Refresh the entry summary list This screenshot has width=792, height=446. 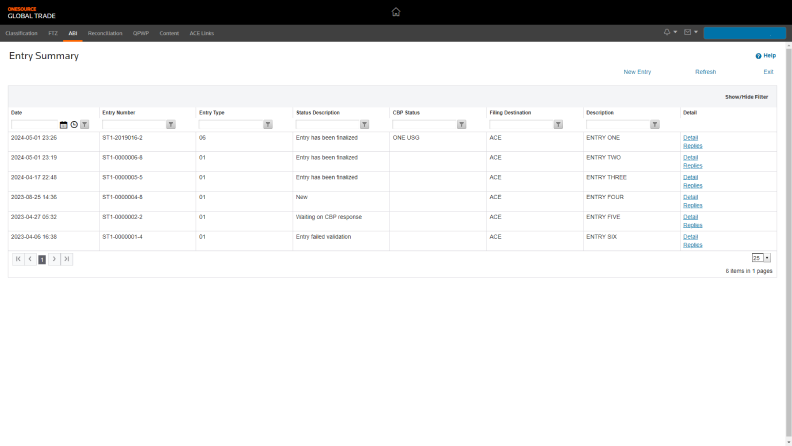click(705, 72)
